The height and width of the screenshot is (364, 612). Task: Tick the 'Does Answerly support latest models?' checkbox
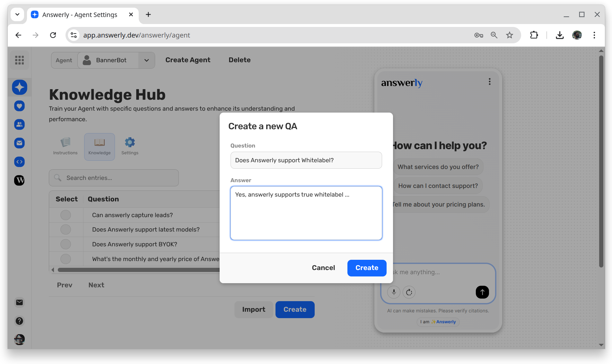66,230
